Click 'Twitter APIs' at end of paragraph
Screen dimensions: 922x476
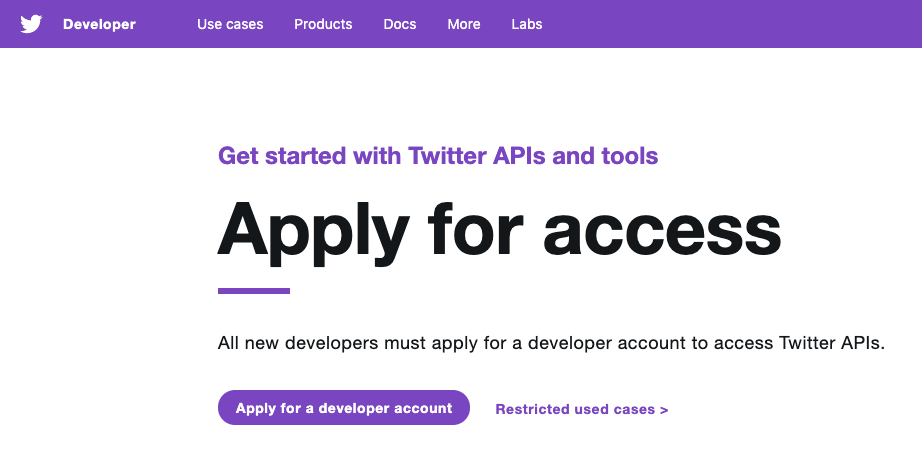click(830, 343)
